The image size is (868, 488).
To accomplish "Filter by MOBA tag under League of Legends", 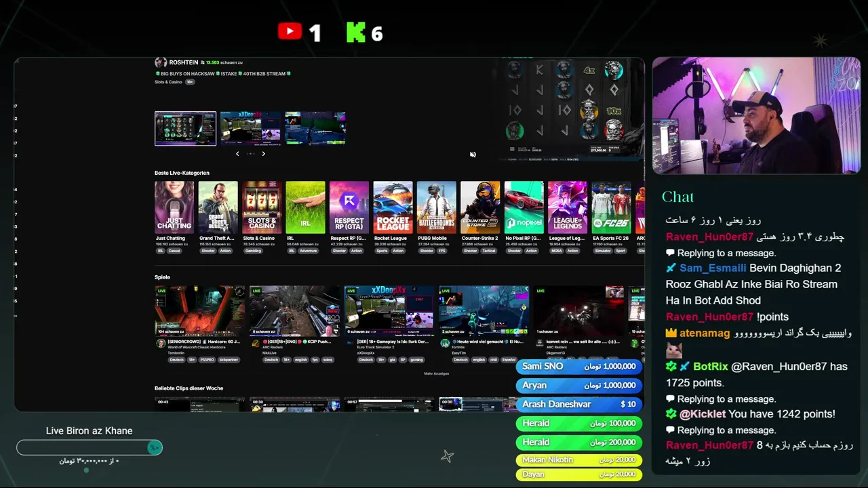I will pos(555,251).
